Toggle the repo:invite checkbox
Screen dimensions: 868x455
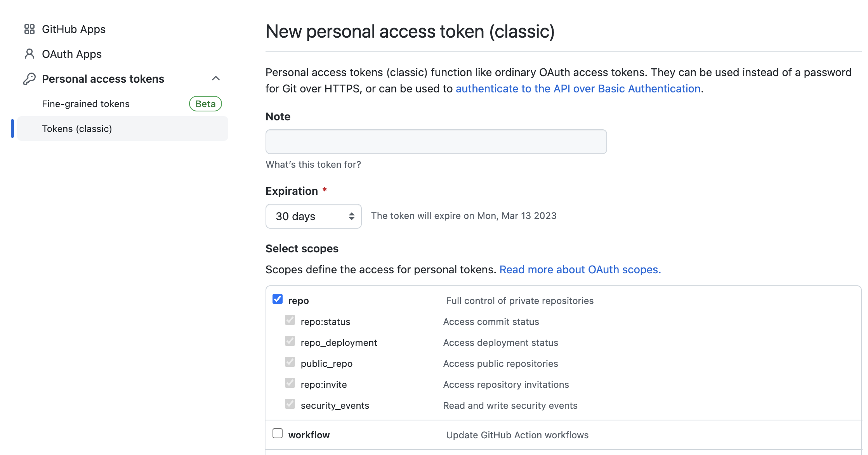coord(290,383)
